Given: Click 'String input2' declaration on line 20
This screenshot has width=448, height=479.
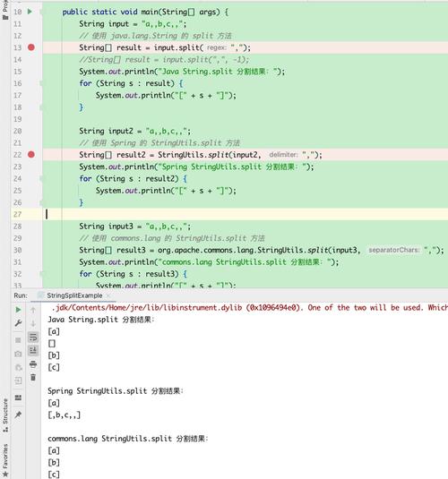Looking at the screenshot, I should (135, 131).
